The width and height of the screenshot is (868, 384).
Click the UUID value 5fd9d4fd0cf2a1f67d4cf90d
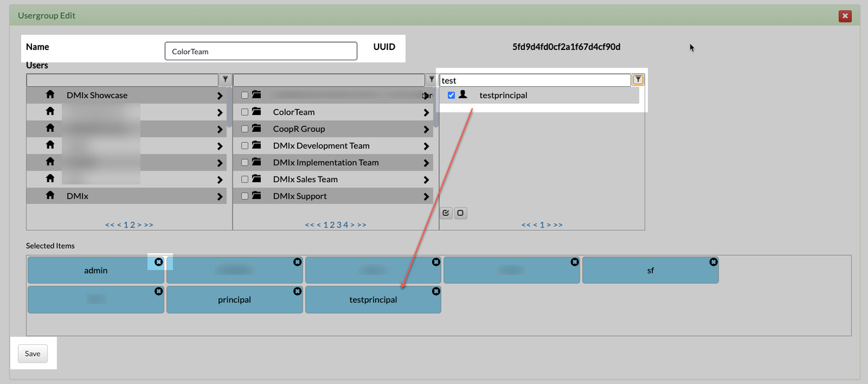567,46
